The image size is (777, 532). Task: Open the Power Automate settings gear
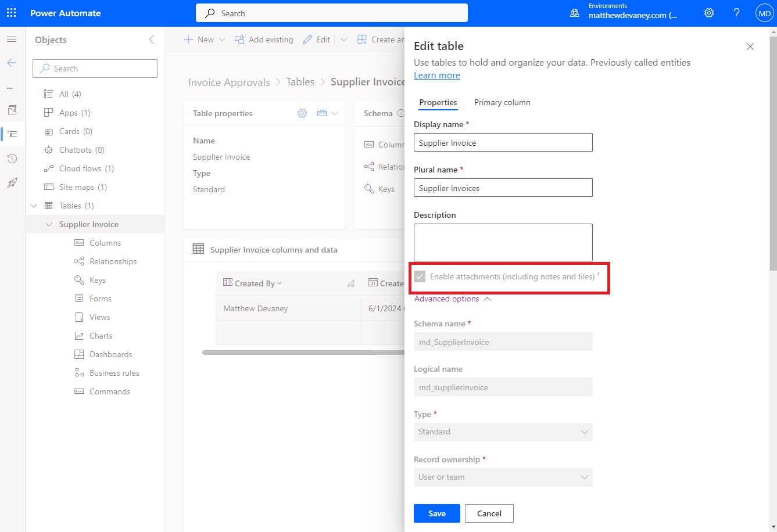click(708, 12)
